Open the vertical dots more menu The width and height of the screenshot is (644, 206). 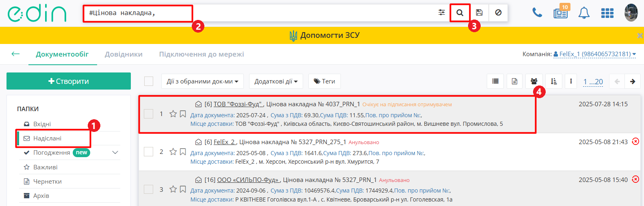pyautogui.click(x=571, y=81)
